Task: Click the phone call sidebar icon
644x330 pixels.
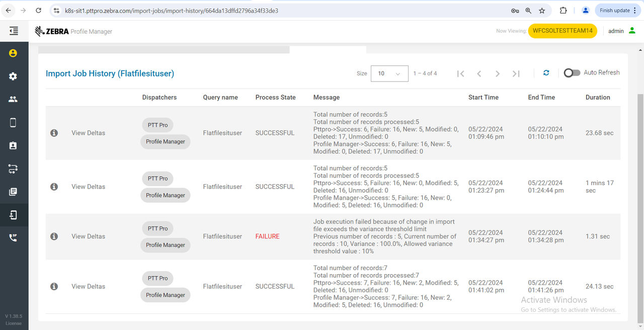Action: pos(13,238)
